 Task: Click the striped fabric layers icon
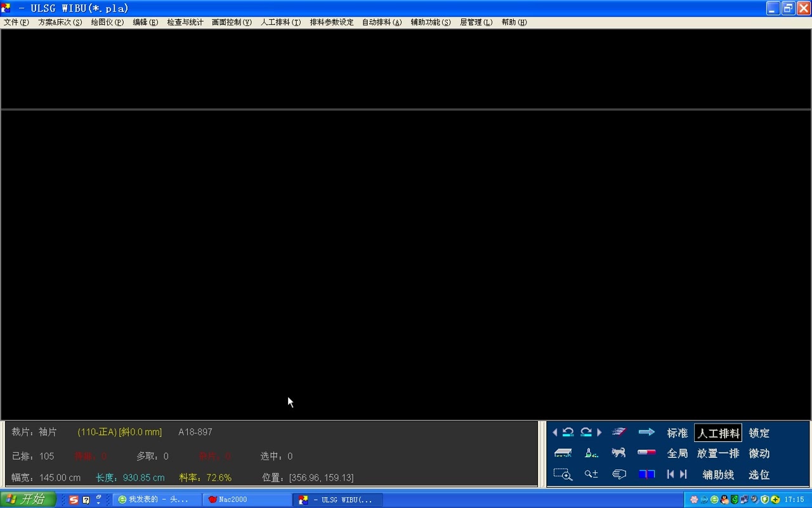pyautogui.click(x=619, y=432)
